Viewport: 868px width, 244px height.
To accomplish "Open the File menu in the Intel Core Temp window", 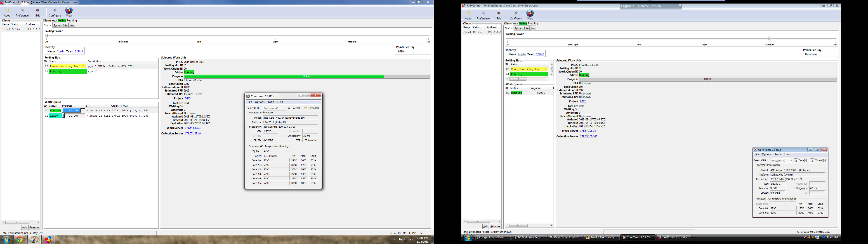I will click(x=250, y=102).
